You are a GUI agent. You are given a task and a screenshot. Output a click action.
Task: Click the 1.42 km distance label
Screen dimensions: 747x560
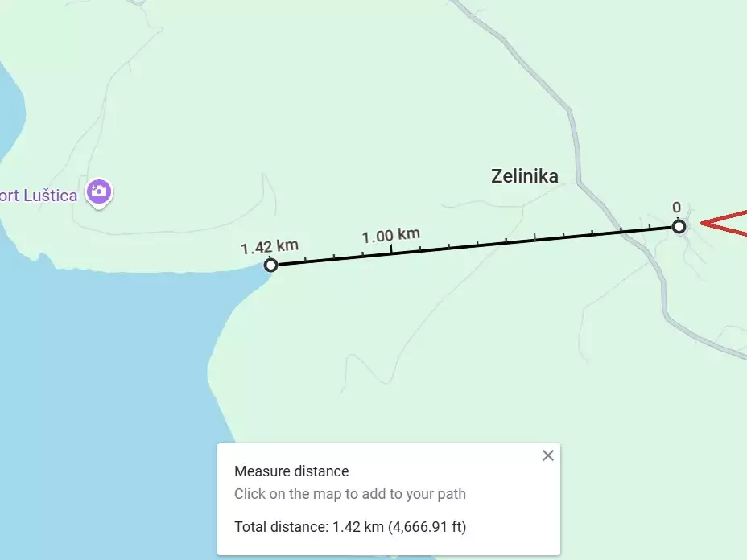coord(270,247)
